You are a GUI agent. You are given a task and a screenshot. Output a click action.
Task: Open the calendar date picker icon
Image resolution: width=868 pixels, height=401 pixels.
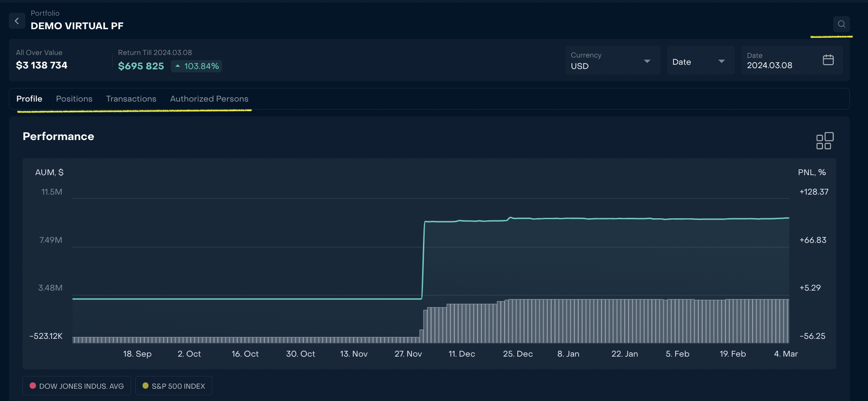[828, 60]
